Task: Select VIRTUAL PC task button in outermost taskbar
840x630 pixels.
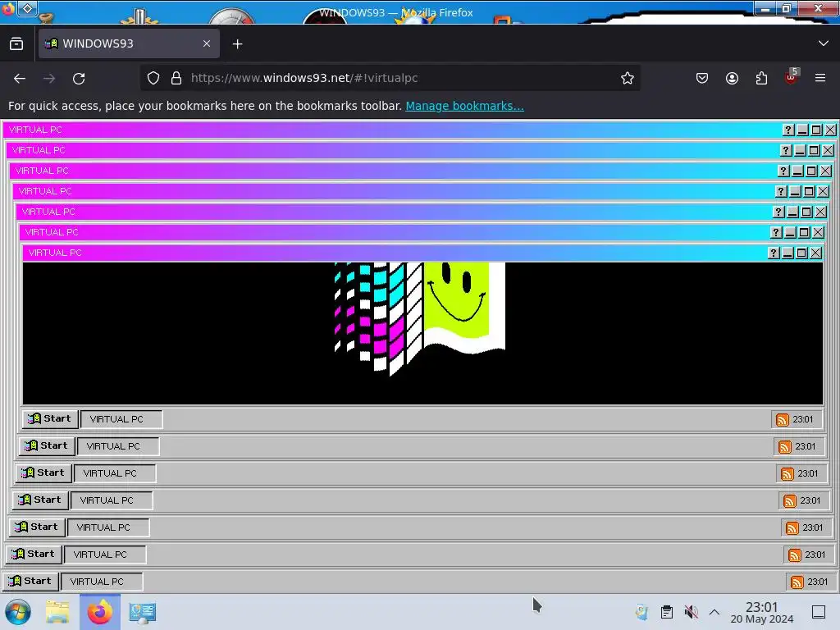Action: (x=102, y=582)
